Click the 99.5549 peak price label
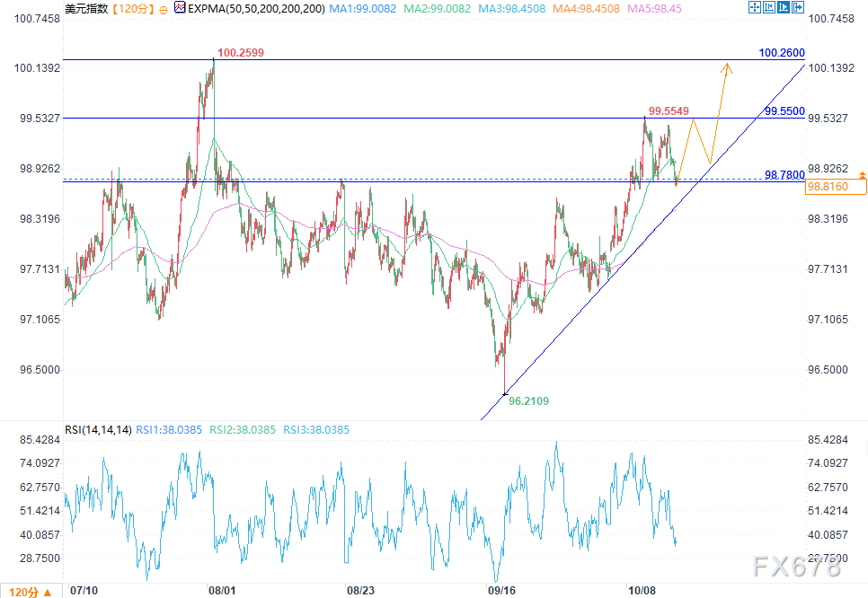 [x=669, y=110]
